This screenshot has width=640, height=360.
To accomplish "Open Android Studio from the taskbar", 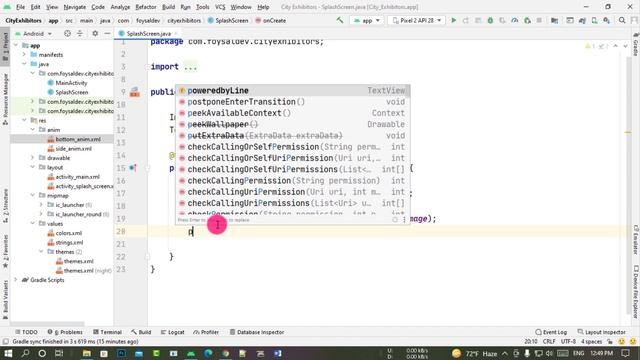I will (x=191, y=353).
